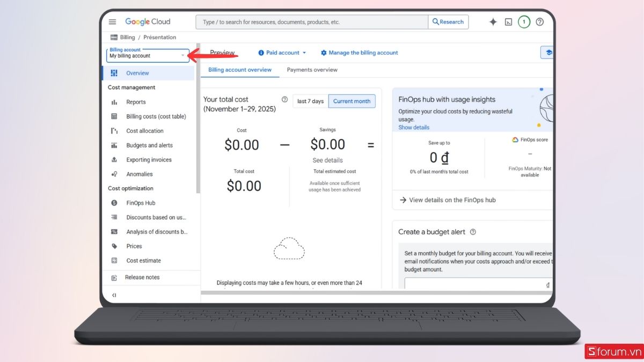Activate Cloud Shell terminal icon

(x=508, y=22)
